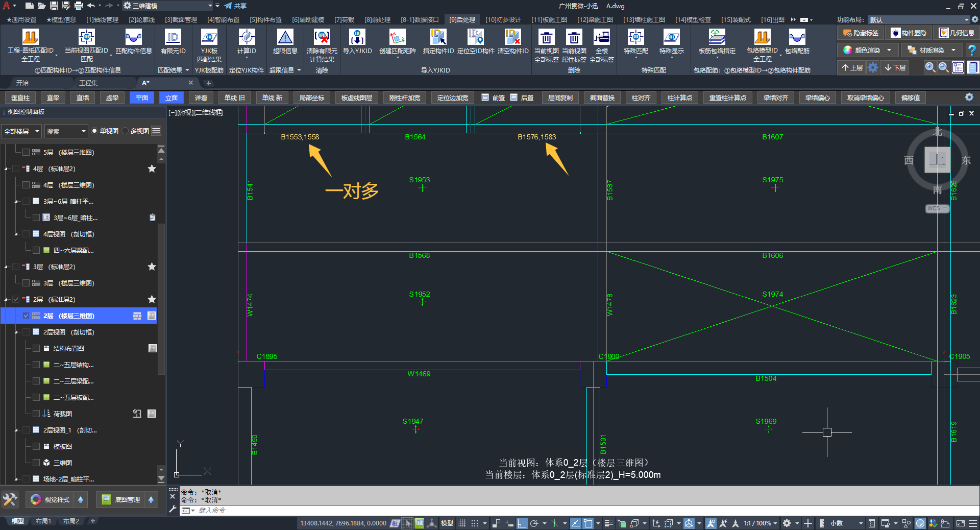980x530 pixels.
Task: Click the 导入YJKID icon
Action: (x=357, y=37)
